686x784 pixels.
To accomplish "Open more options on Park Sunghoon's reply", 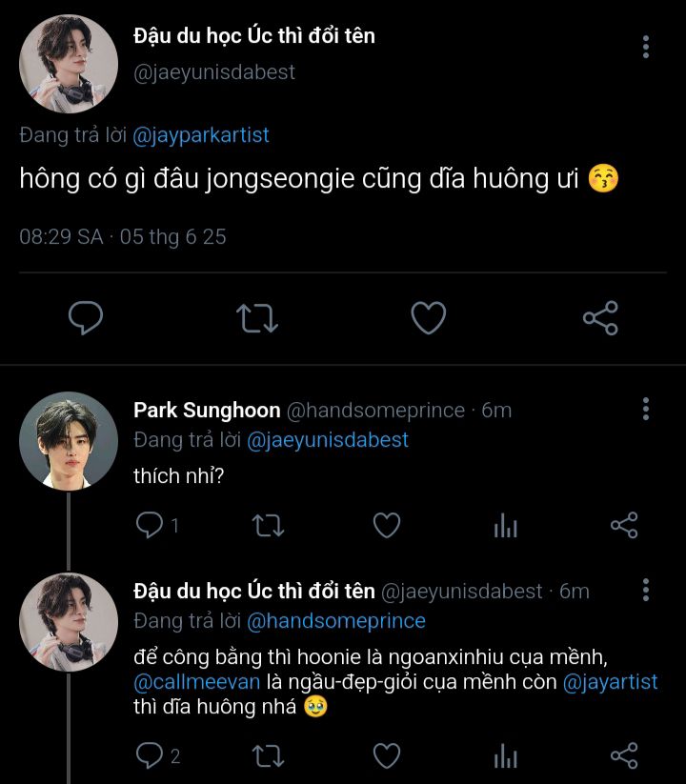I will [x=646, y=410].
